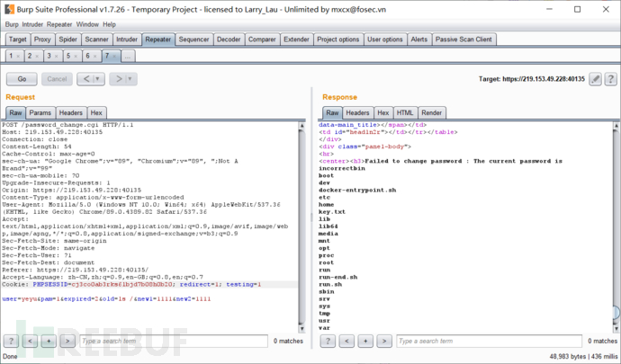Switch to the Decoder tab
The height and width of the screenshot is (364, 621).
[229, 40]
